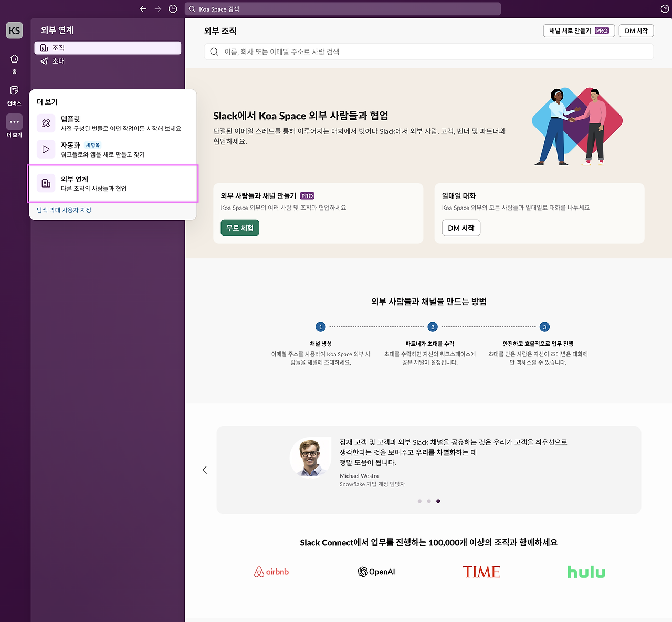Click the 이름, 회사 또는 이메일 search field
This screenshot has width=672, height=622.
tap(429, 51)
